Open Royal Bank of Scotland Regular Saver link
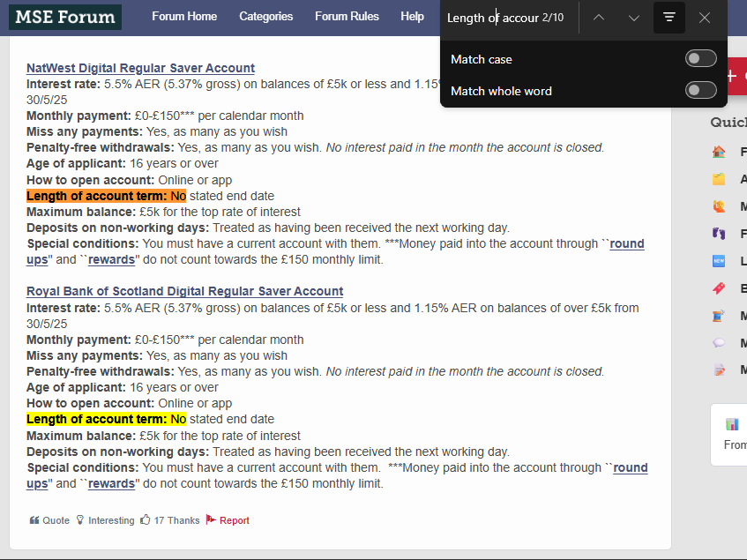The image size is (747, 560). (184, 291)
